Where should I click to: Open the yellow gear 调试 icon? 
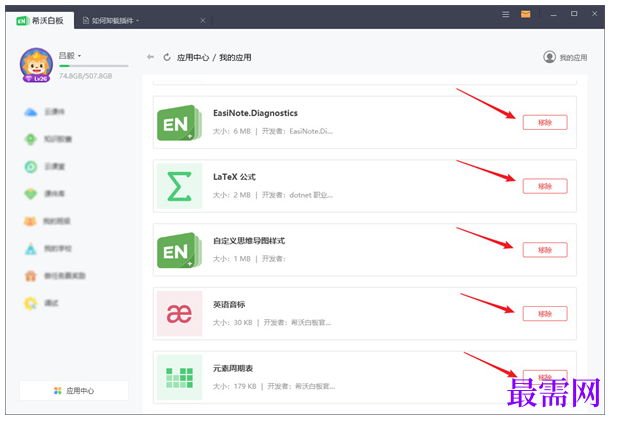click(31, 303)
